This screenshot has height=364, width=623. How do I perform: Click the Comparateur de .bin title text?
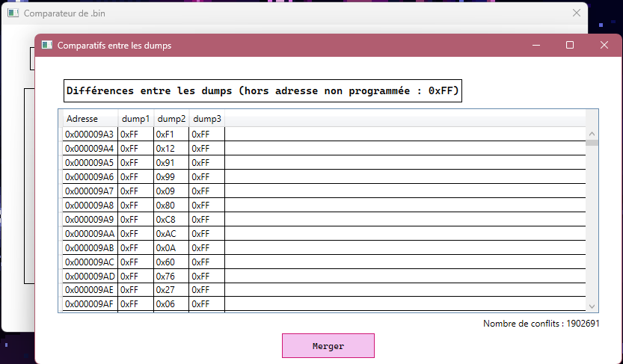point(64,13)
